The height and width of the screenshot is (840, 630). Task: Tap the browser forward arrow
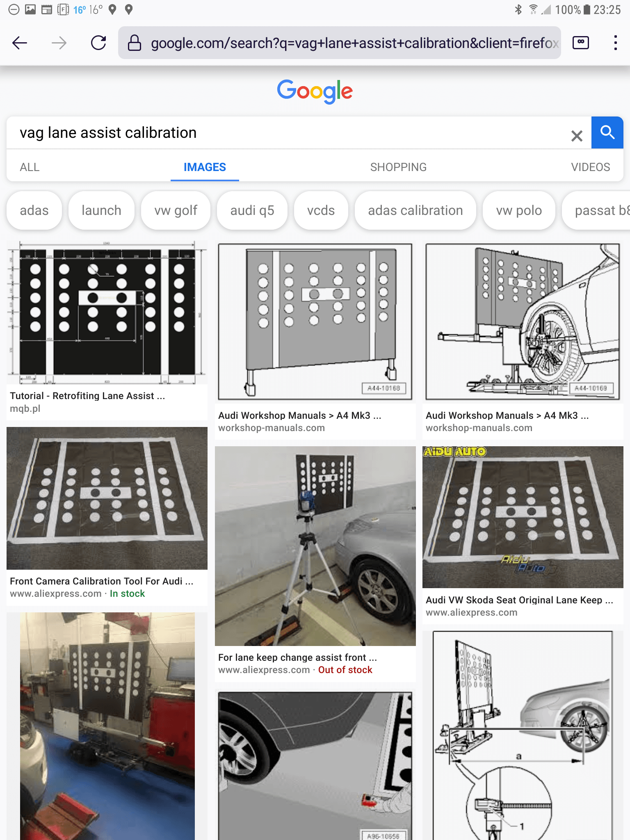click(59, 43)
